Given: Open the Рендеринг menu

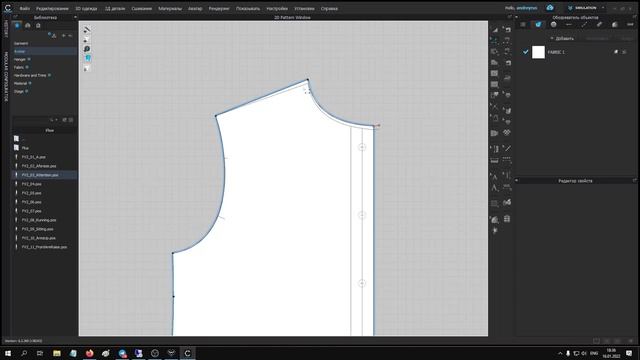Looking at the screenshot, I should coord(219,8).
